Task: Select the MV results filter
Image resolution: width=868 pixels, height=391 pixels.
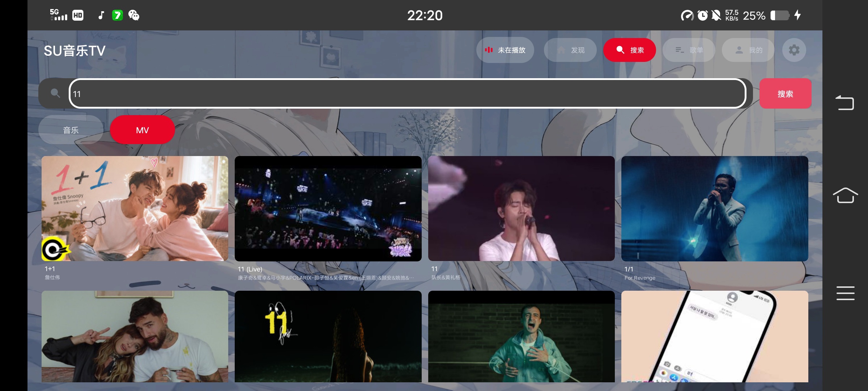Action: [x=142, y=130]
